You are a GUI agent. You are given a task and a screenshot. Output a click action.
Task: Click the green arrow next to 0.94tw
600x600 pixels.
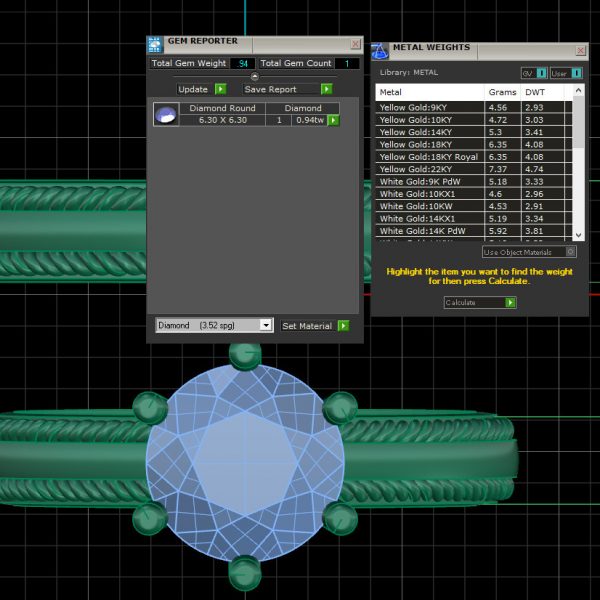pyautogui.click(x=333, y=120)
